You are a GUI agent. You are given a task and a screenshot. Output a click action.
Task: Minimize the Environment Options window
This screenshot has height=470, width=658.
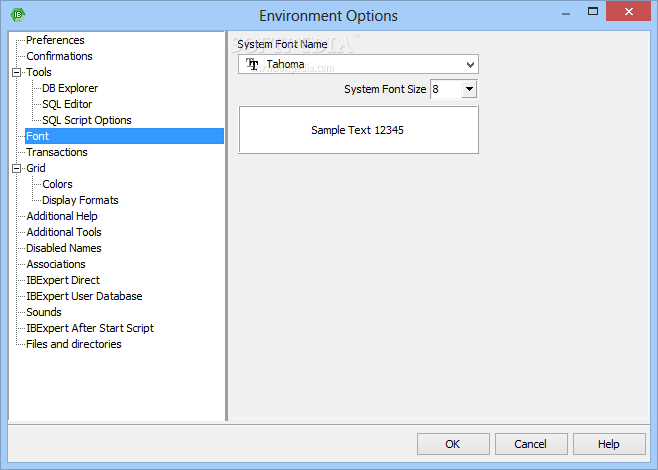point(566,13)
